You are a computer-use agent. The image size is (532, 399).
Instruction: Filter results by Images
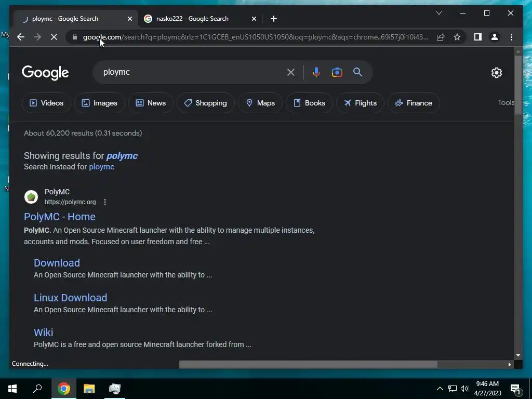click(x=99, y=103)
